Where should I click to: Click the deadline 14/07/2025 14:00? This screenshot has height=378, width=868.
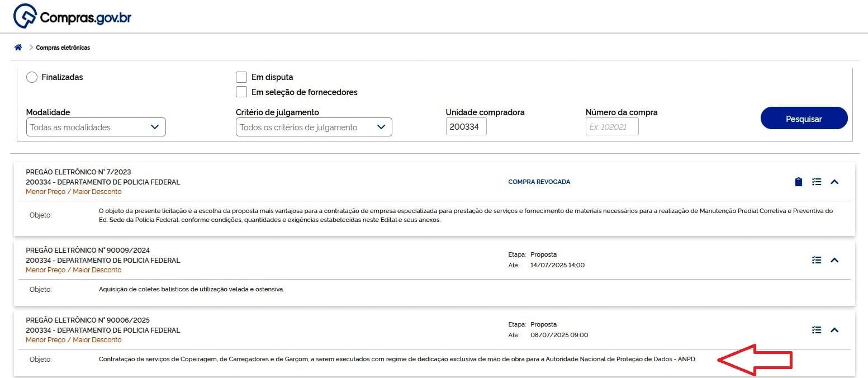[557, 265]
